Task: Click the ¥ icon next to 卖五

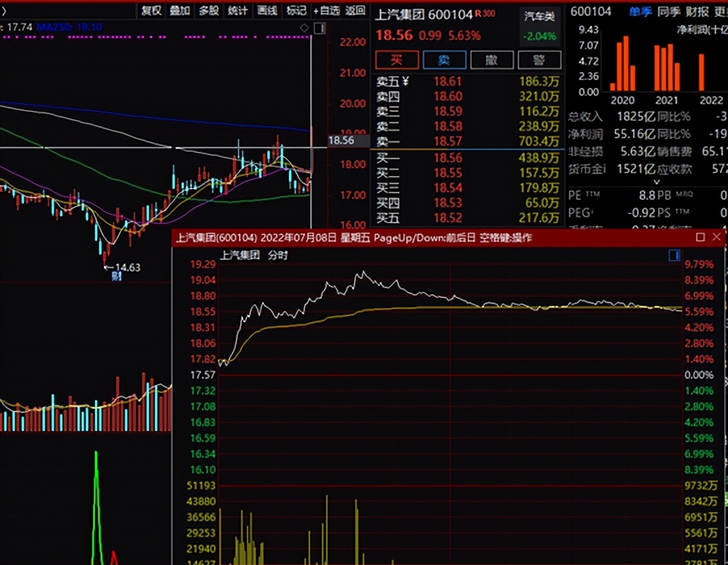Action: pyautogui.click(x=405, y=81)
